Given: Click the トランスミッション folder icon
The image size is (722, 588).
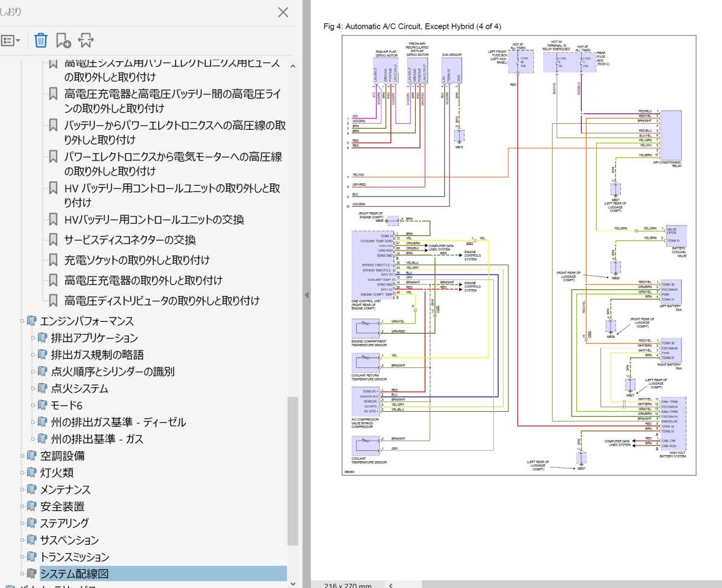Looking at the screenshot, I should (31, 557).
